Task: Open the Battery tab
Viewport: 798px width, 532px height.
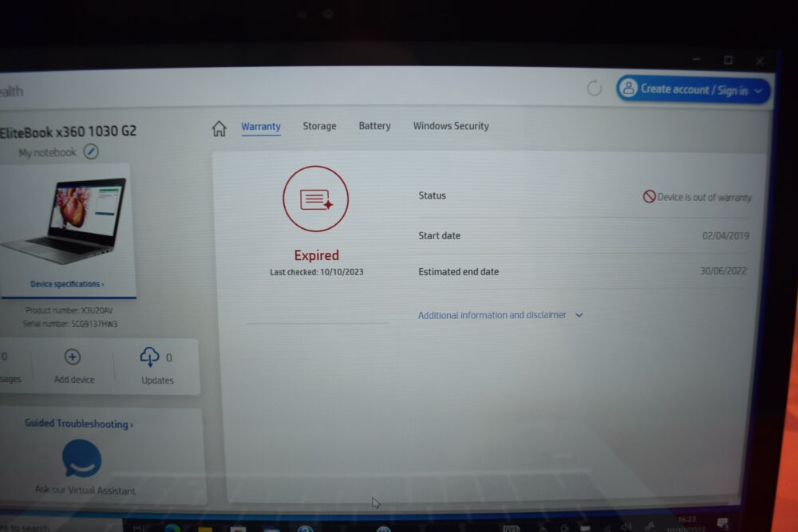Action: click(374, 126)
